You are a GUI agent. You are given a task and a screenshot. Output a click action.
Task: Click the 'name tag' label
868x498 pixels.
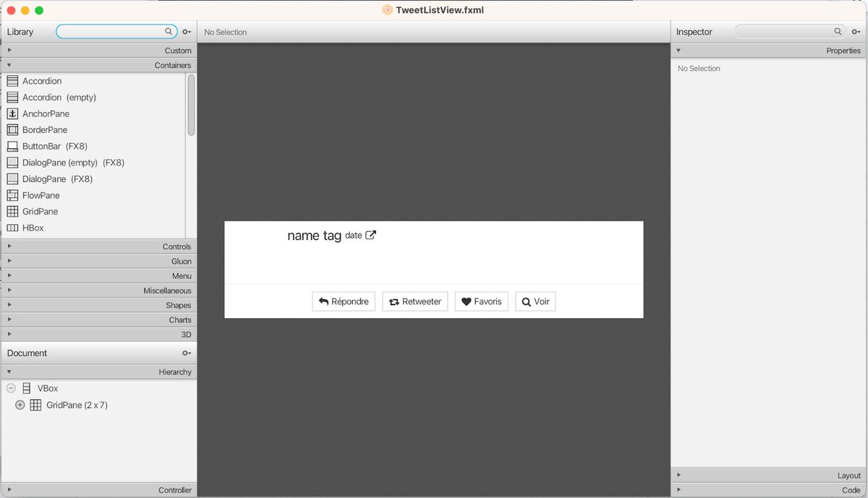(314, 236)
